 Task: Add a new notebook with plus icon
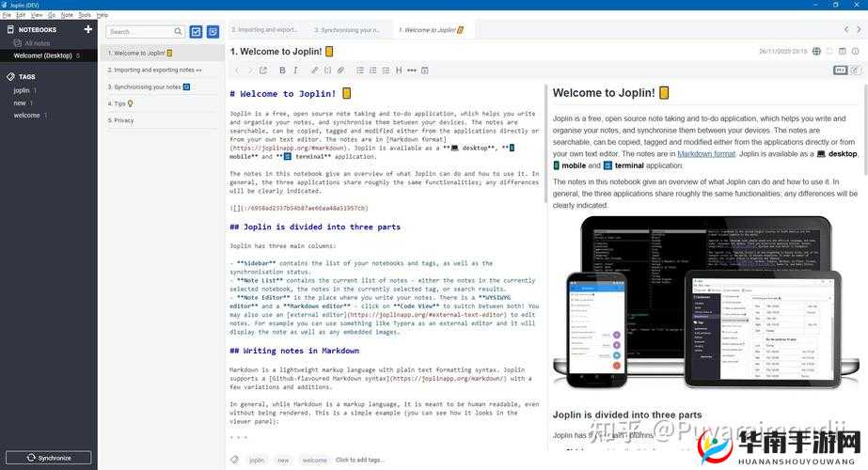click(88, 29)
